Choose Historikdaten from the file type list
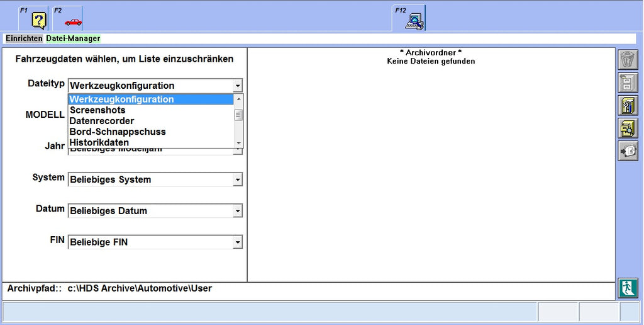Viewport: 644px width, 325px height. (151, 142)
